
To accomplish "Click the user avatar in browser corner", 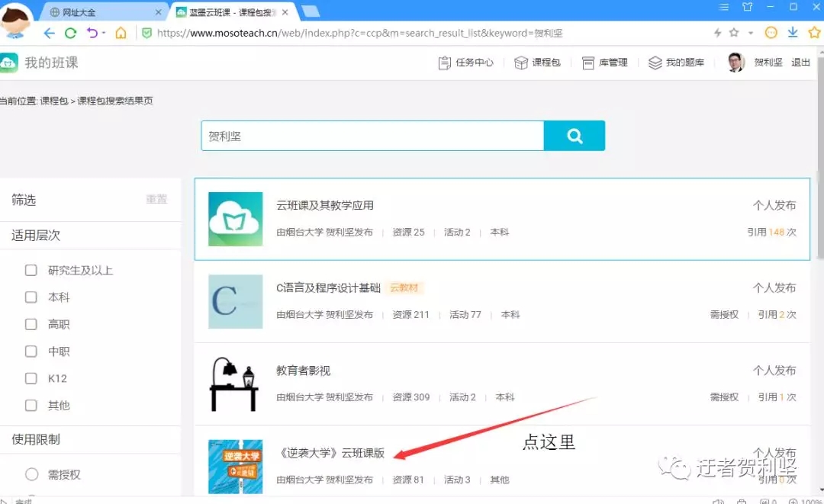I will (16, 20).
